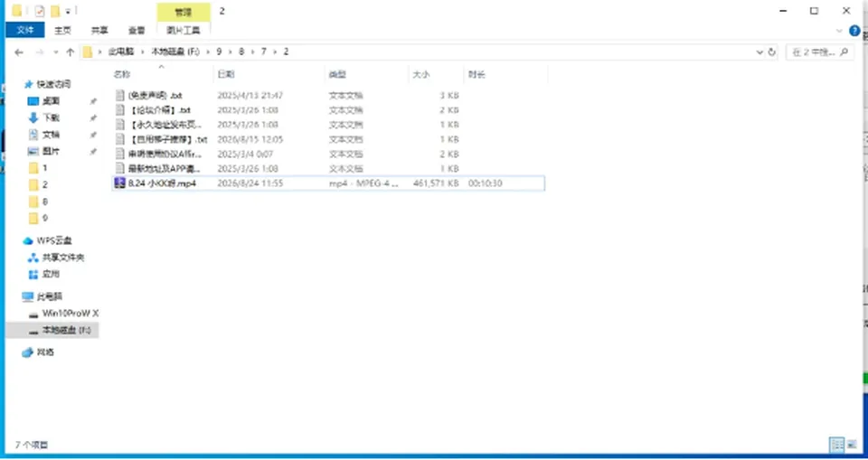Click the folder icon in title bar

pyautogui.click(x=17, y=11)
